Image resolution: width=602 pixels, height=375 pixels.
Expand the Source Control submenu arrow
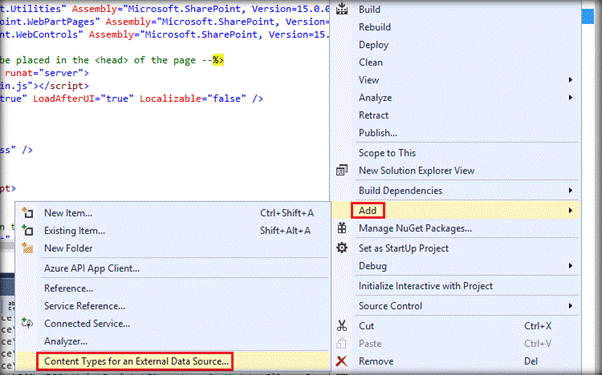click(571, 306)
